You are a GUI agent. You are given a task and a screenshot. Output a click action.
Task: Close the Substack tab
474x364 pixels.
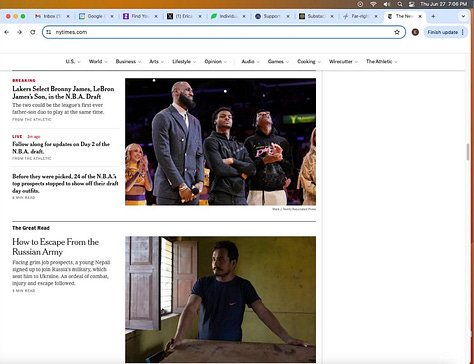[332, 16]
